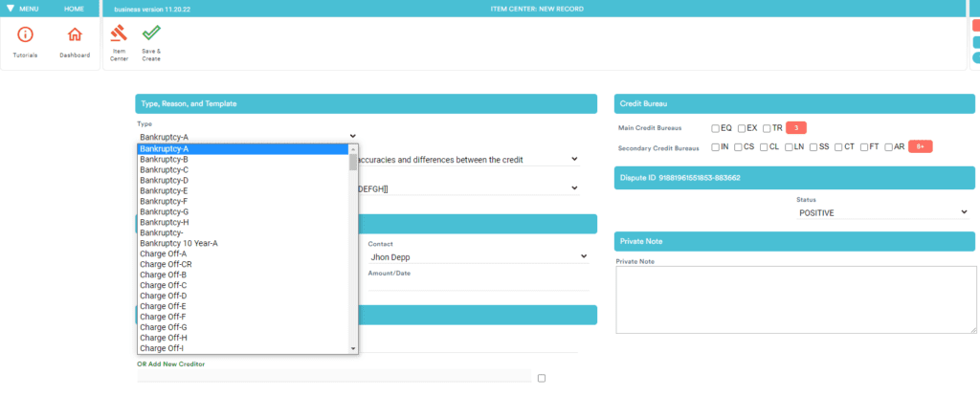Enable the EQ credit bureau checkbox

click(x=715, y=128)
